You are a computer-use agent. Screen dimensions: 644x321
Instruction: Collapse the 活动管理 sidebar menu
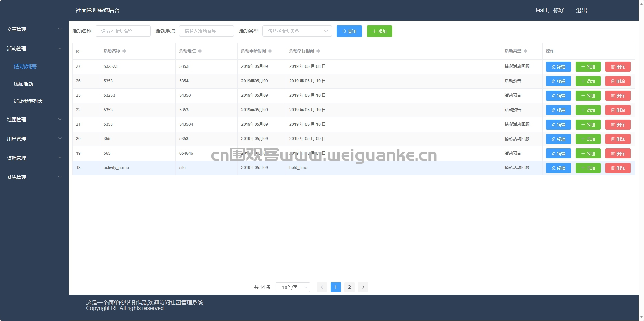pos(34,49)
